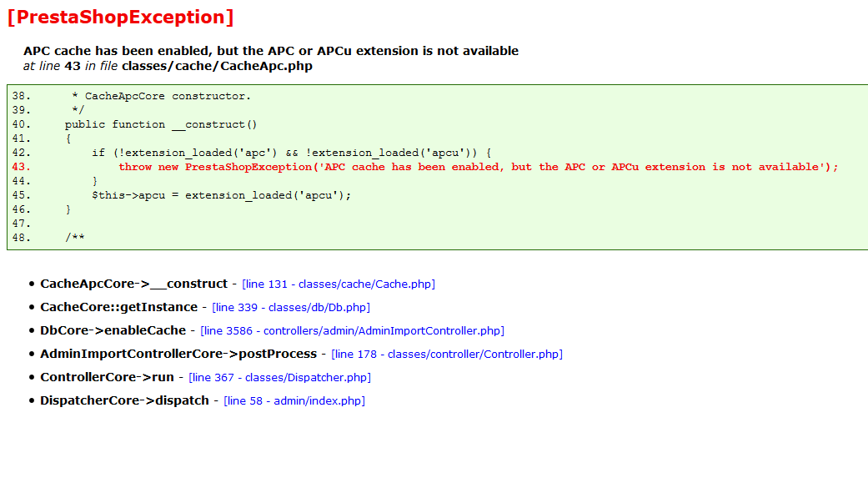The width and height of the screenshot is (868, 478).
Task: Open the line 58 admin/index.php link
Action: (294, 401)
